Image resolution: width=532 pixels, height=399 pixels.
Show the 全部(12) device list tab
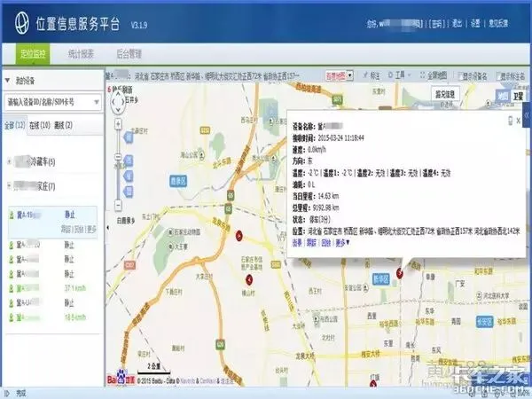tap(14, 125)
